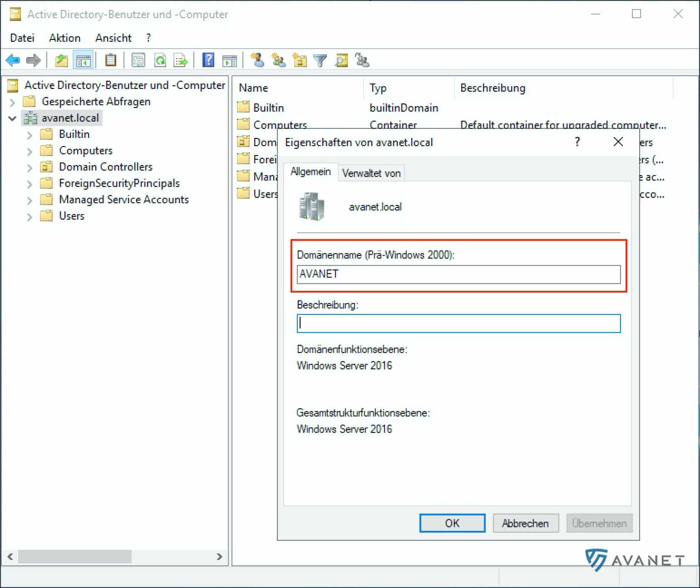Image resolution: width=700 pixels, height=588 pixels.
Task: Open the Properties toolbar icon
Action: [138, 60]
